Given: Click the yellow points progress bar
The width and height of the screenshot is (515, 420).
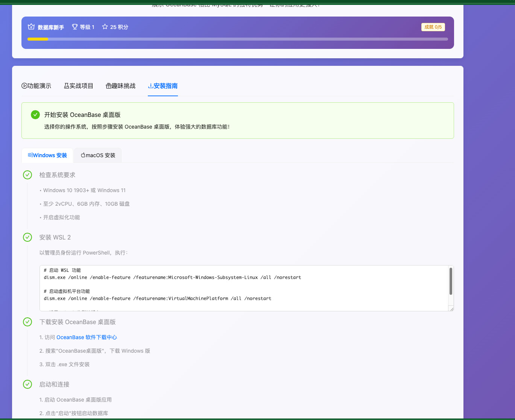Looking at the screenshot, I should (38, 39).
